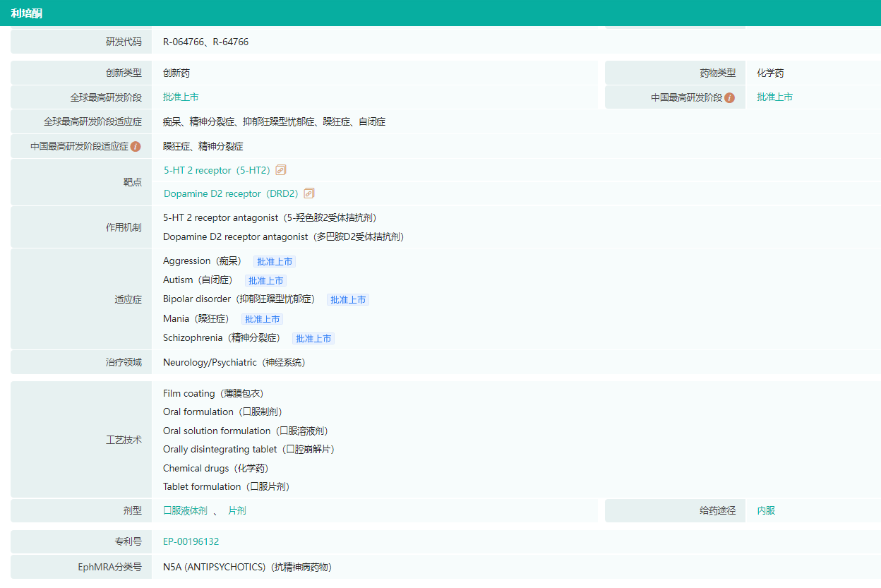This screenshot has width=881, height=588.
Task: Open the 5-HT 2 receptor (5-HT2) target link
Action: click(217, 170)
